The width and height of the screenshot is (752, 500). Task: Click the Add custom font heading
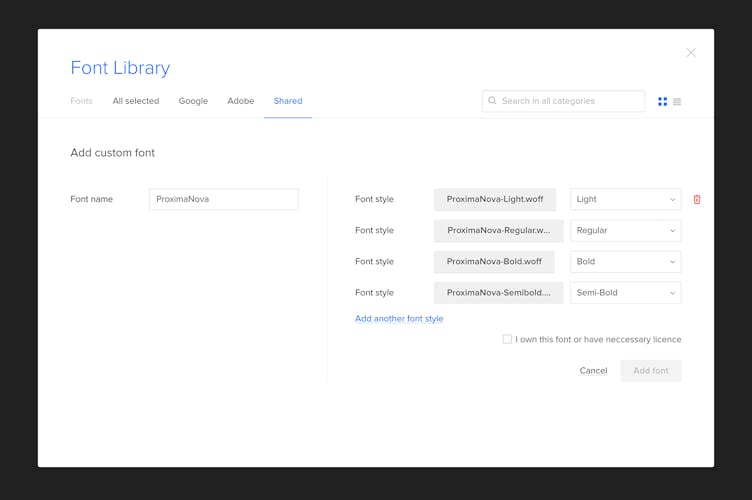[112, 152]
